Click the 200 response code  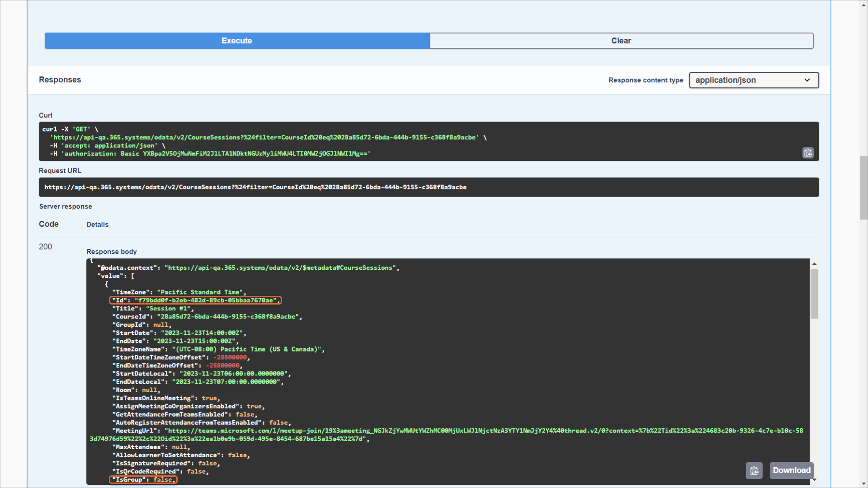point(45,247)
